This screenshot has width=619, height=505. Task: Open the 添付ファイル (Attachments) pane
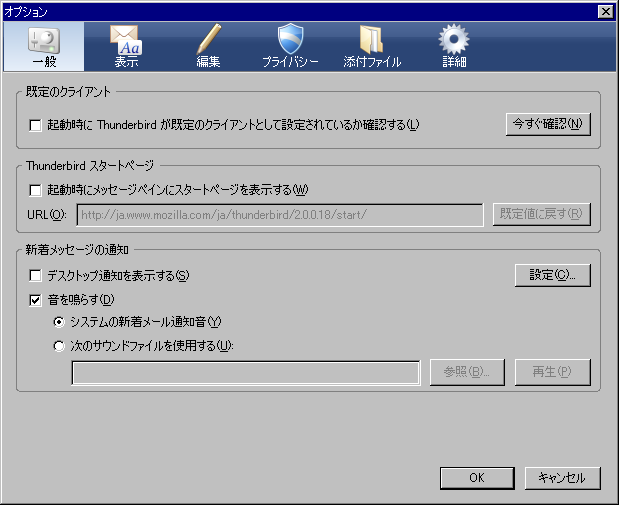372,47
